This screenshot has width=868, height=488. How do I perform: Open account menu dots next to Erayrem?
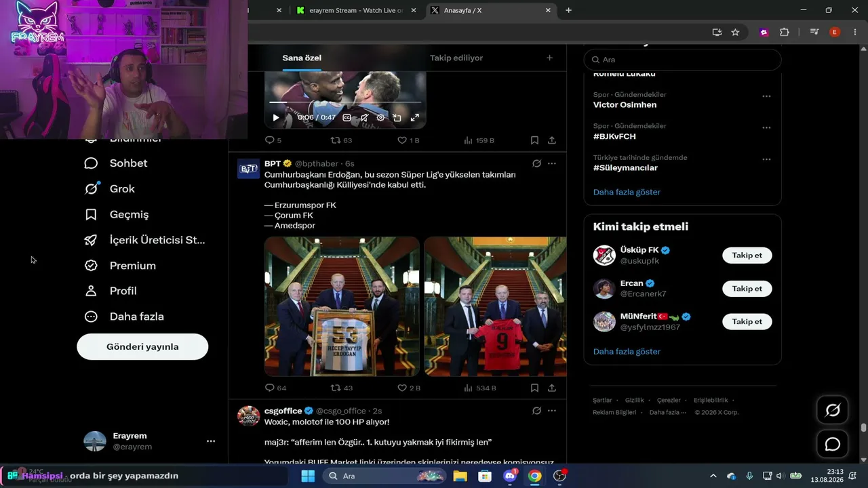(211, 441)
